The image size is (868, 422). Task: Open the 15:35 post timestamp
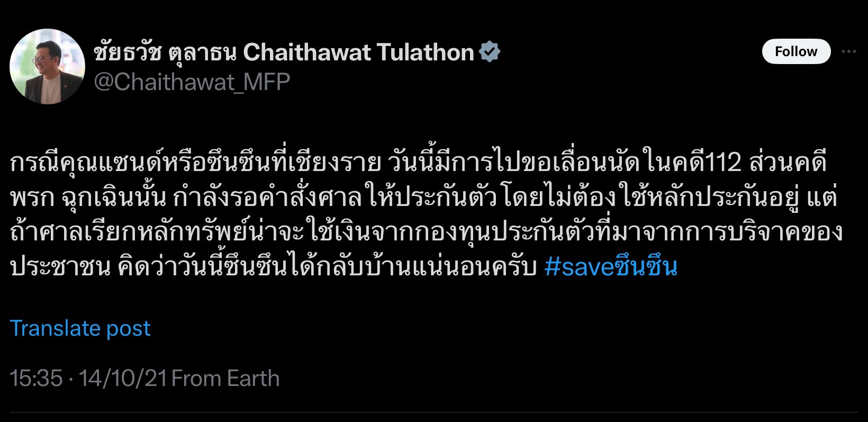(x=36, y=378)
